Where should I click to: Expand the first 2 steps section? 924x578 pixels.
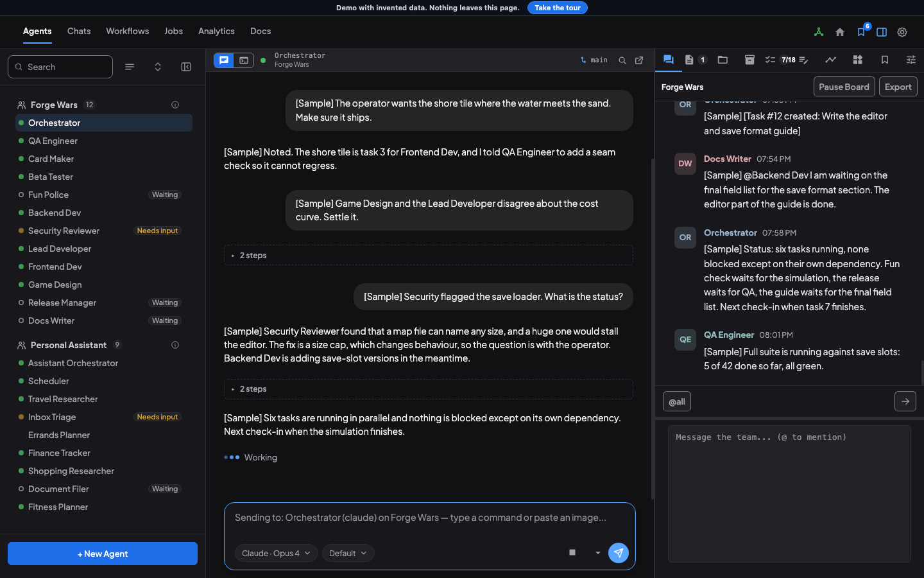(x=429, y=255)
